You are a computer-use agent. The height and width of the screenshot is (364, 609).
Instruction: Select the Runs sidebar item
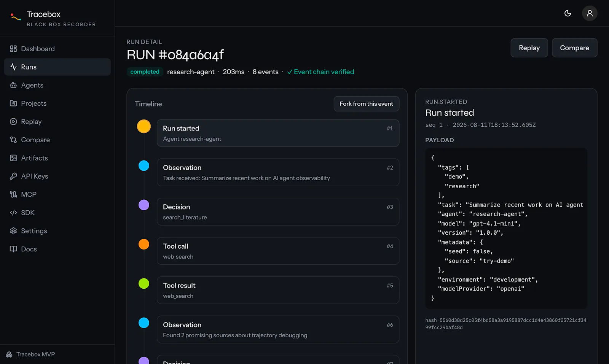[57, 67]
